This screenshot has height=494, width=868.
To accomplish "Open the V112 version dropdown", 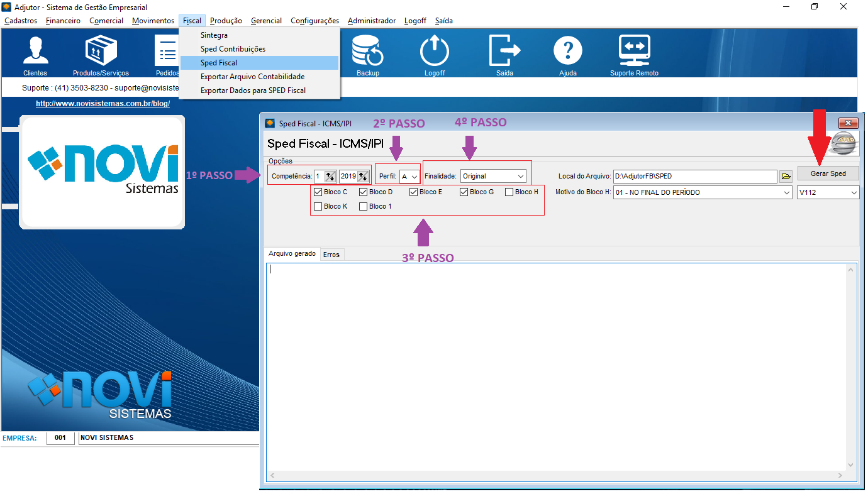I will 828,192.
